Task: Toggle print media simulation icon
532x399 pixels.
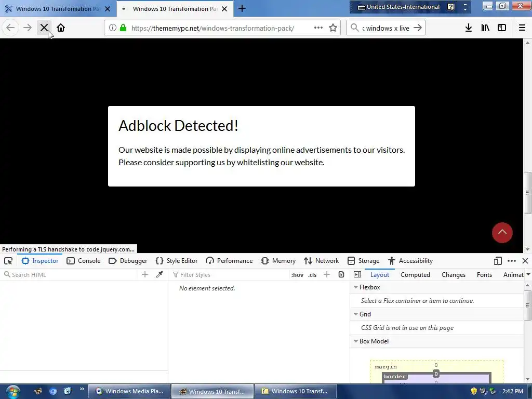Action: (341, 274)
